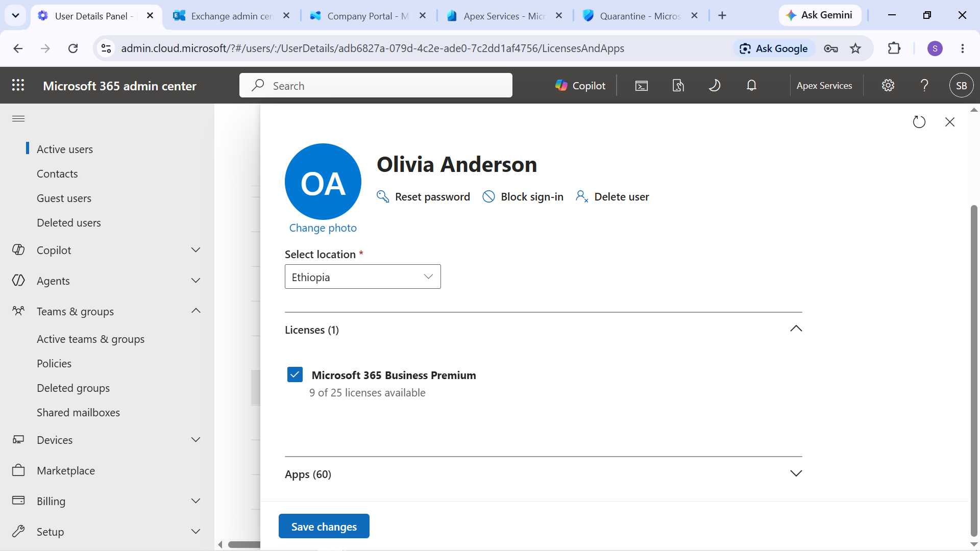Click Ask Google lens button
The height and width of the screenshot is (551, 980).
coord(774,48)
